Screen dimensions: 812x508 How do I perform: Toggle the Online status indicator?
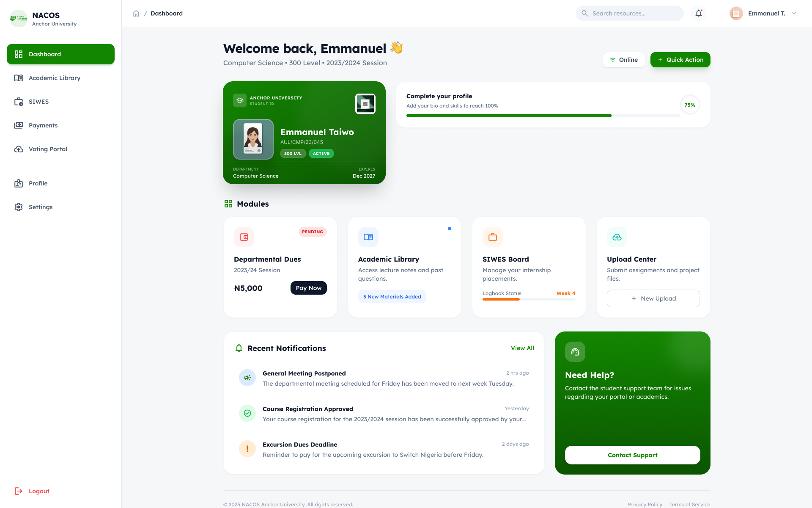point(624,60)
